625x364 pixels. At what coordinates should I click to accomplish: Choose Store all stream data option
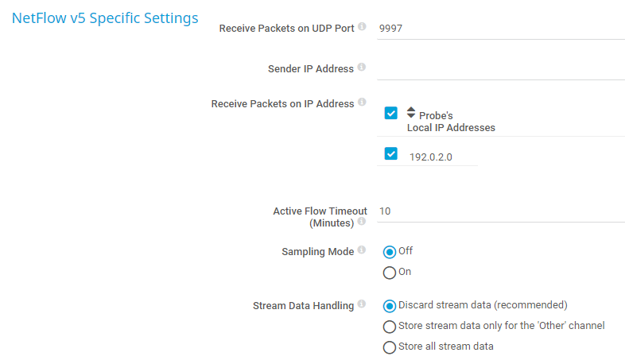tap(390, 347)
